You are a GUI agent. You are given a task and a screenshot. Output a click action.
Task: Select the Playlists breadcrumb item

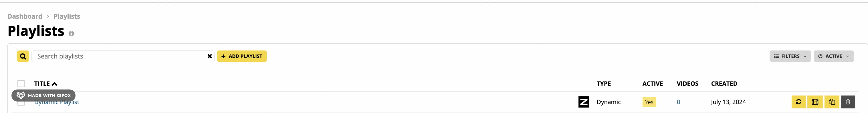point(67,16)
